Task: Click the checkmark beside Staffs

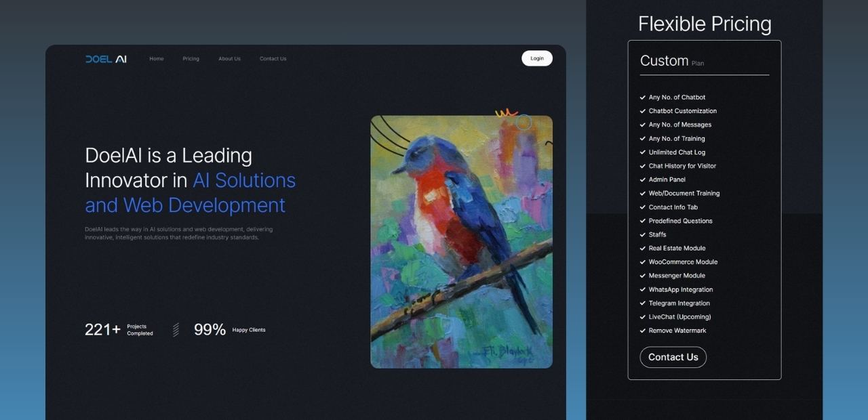Action: [643, 234]
